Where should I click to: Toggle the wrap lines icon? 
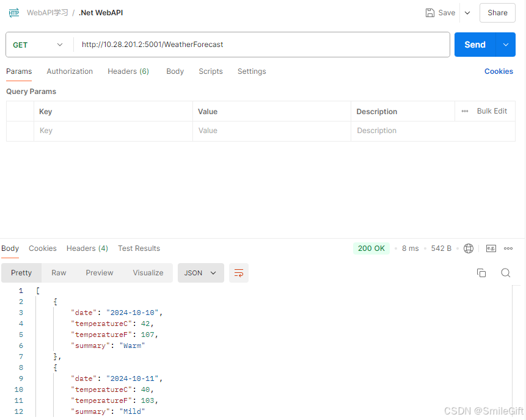tap(239, 273)
